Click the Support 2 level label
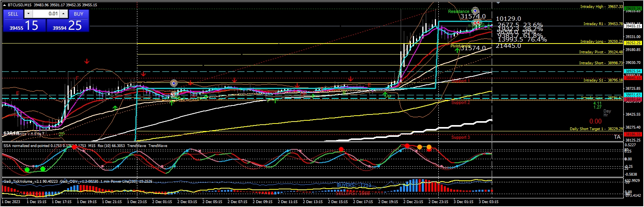 coord(460,103)
